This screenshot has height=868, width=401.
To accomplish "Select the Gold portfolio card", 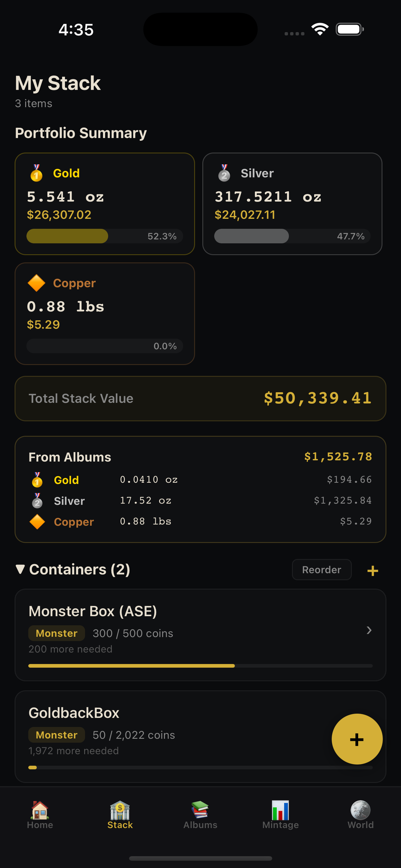I will (105, 203).
